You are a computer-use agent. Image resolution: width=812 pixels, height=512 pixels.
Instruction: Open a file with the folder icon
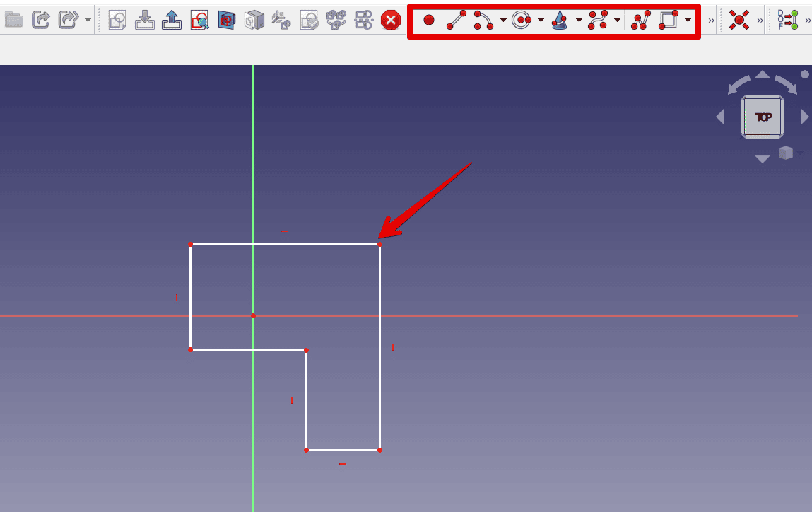(13, 19)
